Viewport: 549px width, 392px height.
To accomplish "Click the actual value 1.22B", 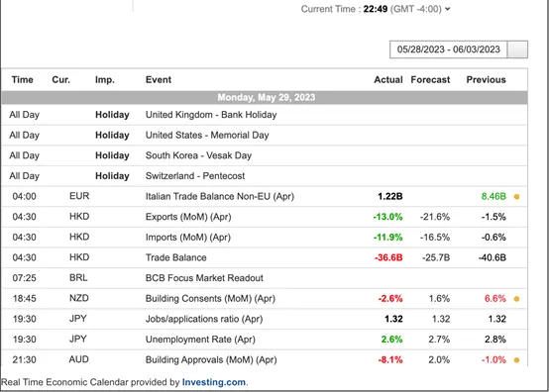I will click(390, 197).
